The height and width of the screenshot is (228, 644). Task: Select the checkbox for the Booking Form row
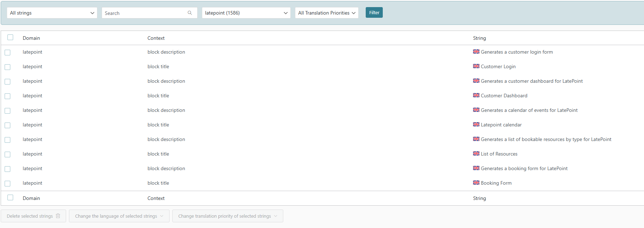point(7,184)
